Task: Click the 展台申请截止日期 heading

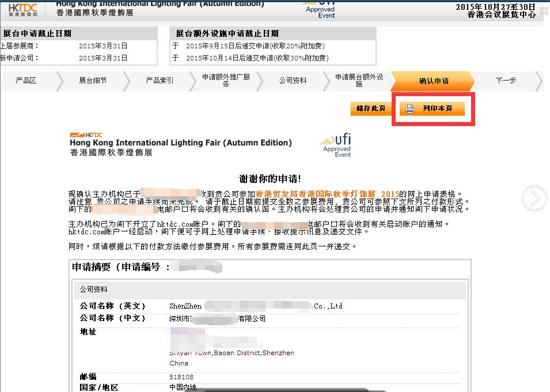Action: click(37, 33)
